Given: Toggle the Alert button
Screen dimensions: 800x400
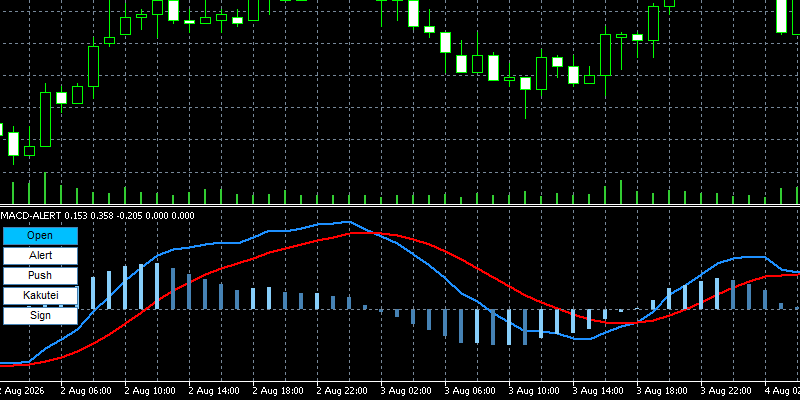Looking at the screenshot, I should [x=40, y=256].
